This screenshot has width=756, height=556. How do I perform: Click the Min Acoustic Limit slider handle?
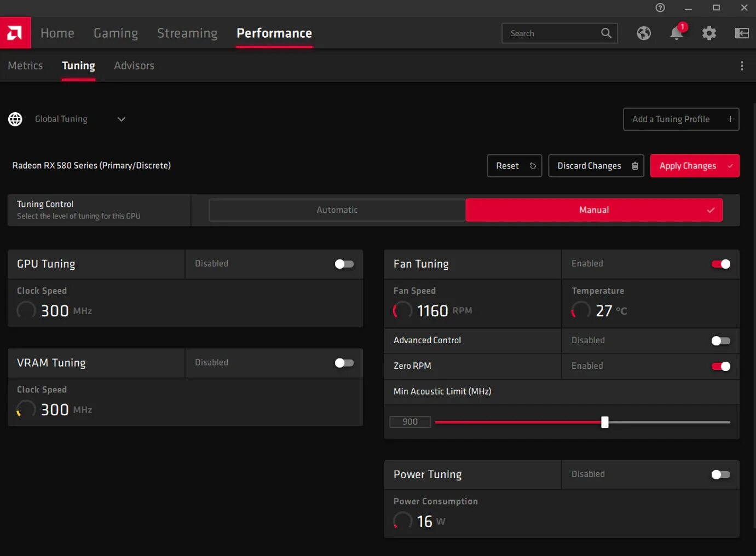[x=605, y=422]
